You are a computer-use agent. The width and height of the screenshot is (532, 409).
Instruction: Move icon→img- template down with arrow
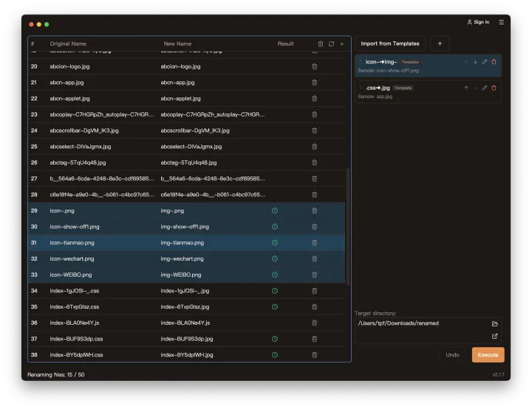pos(475,62)
